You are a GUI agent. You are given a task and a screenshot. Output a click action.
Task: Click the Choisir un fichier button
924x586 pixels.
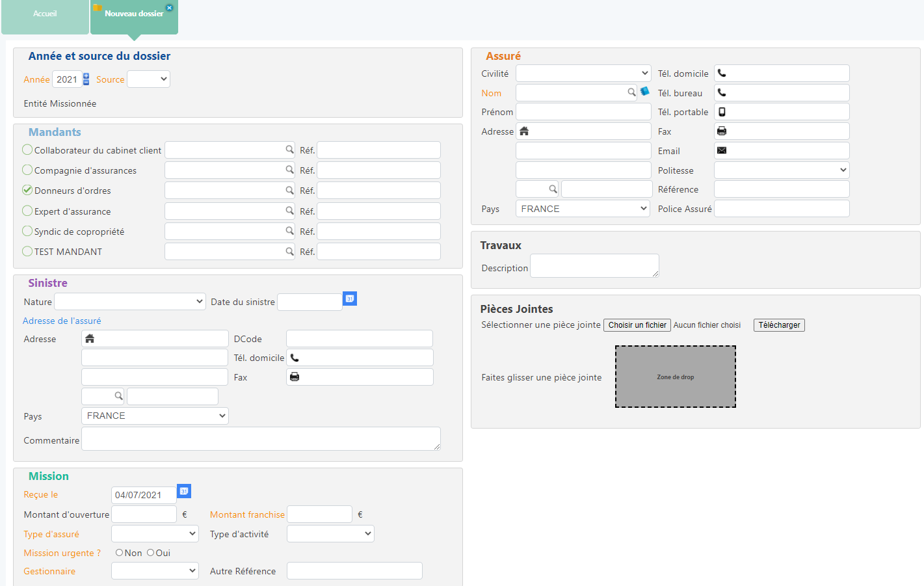click(x=637, y=325)
